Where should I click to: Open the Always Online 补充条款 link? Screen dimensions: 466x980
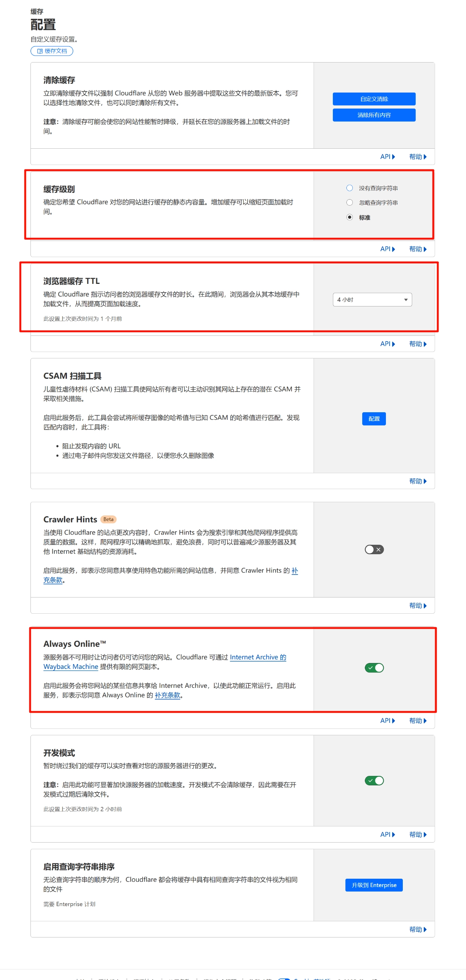(167, 695)
